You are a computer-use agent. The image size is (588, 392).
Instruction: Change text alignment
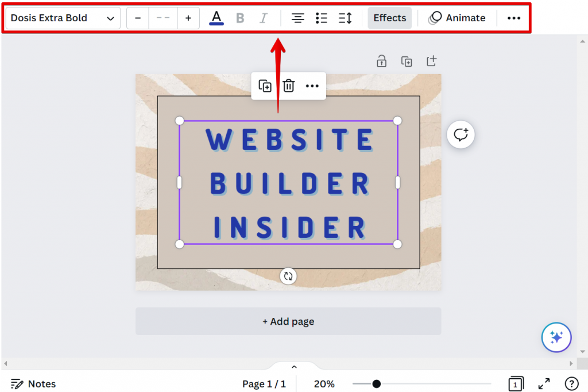(297, 18)
